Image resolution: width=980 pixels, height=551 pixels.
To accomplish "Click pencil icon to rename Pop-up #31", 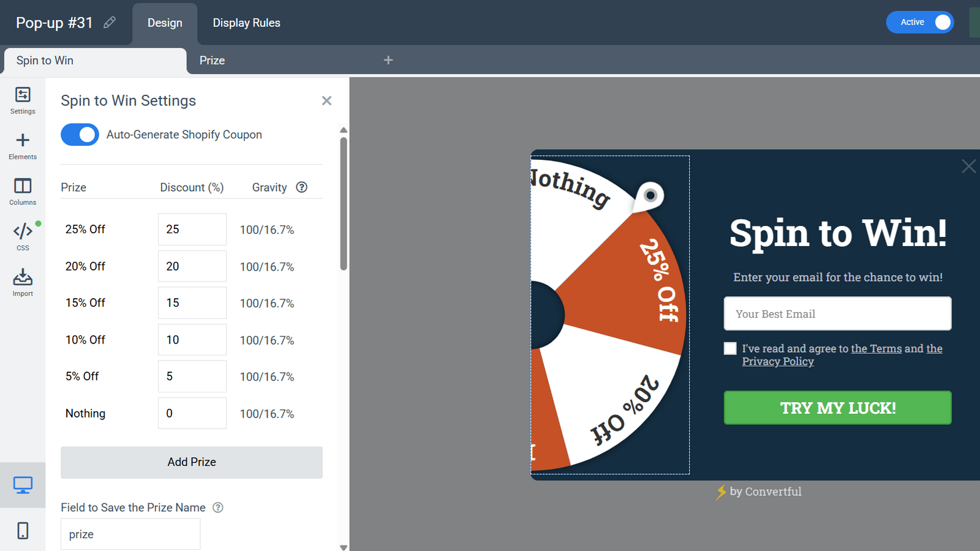I will (x=110, y=23).
